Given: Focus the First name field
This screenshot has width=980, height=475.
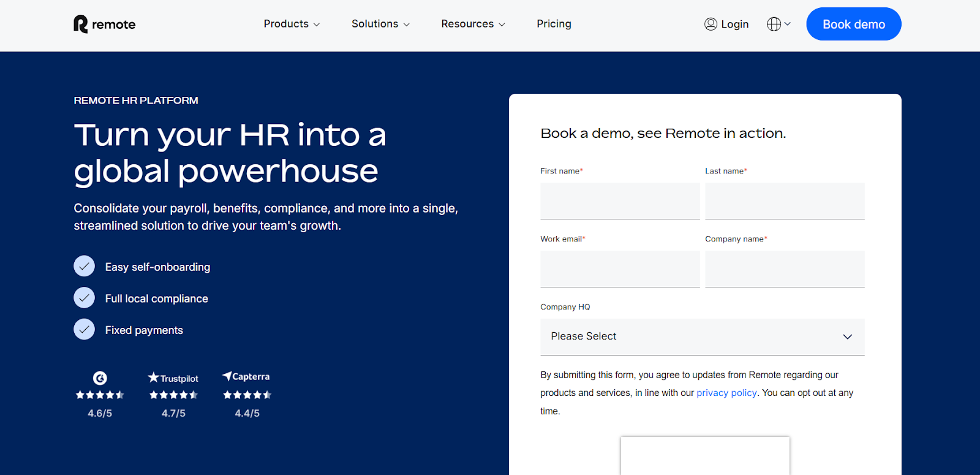Looking at the screenshot, I should (x=620, y=201).
